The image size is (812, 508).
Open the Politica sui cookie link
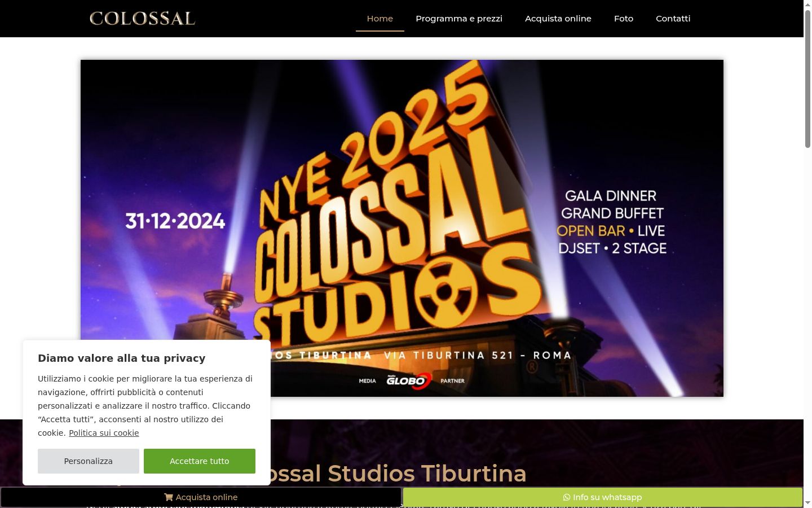(x=104, y=433)
